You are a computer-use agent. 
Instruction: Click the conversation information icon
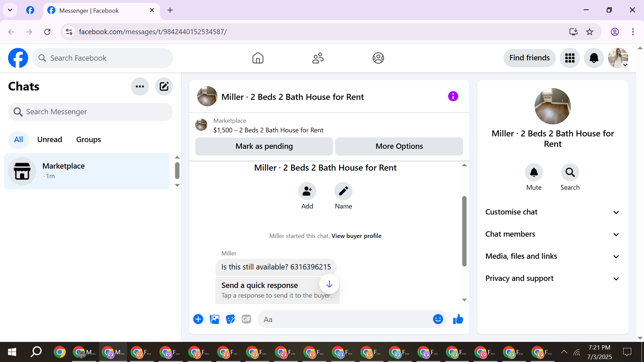click(453, 97)
